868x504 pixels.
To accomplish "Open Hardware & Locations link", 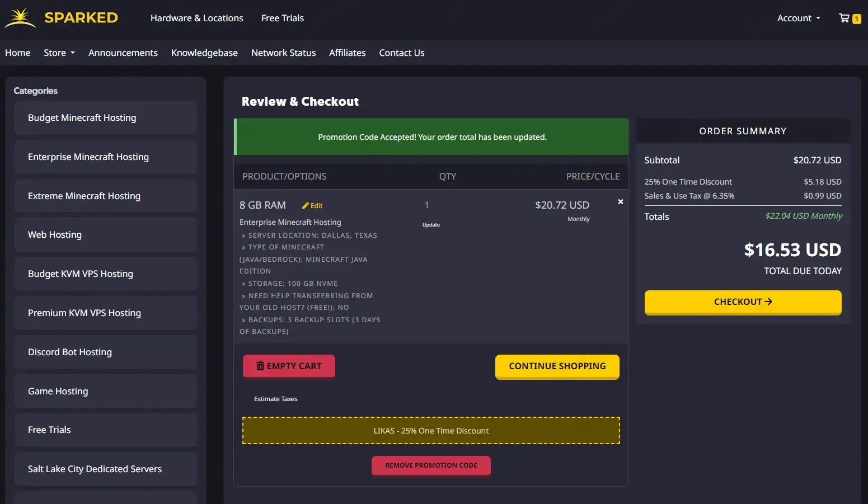I will [197, 18].
